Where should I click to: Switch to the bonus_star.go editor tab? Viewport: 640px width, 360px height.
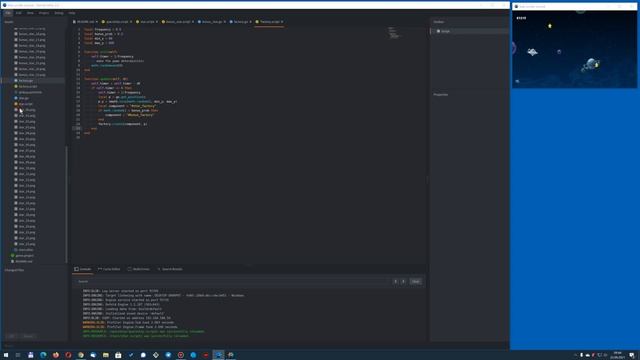[x=212, y=22]
